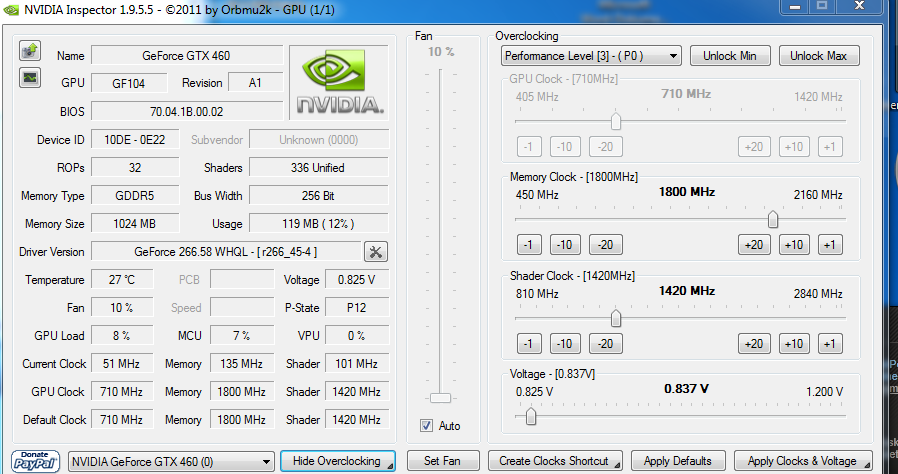Click Unlock Max button

coord(818,56)
